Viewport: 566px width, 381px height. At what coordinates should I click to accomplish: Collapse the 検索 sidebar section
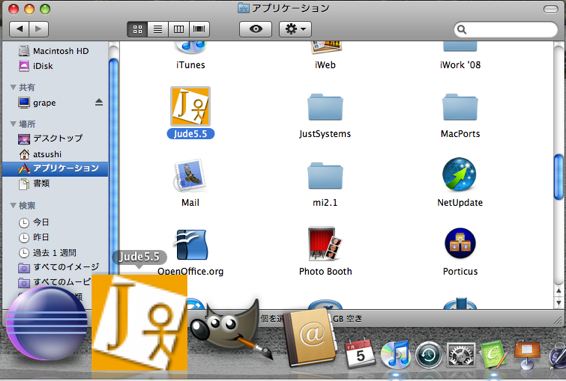coord(13,205)
